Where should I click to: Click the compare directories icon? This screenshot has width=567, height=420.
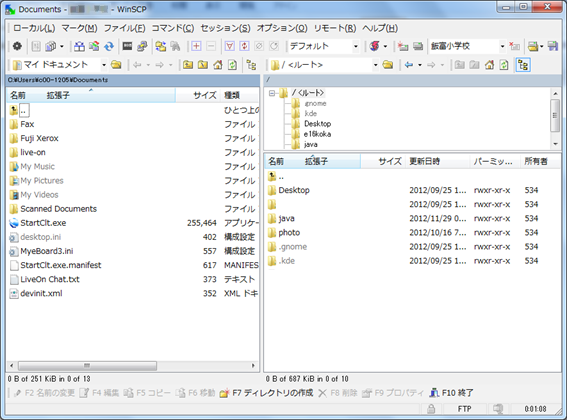(79, 46)
